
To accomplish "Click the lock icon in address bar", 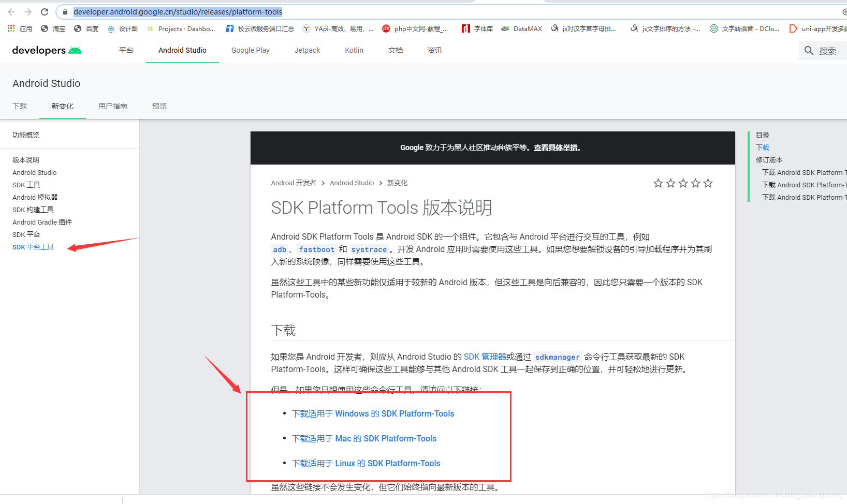I will pos(65,12).
